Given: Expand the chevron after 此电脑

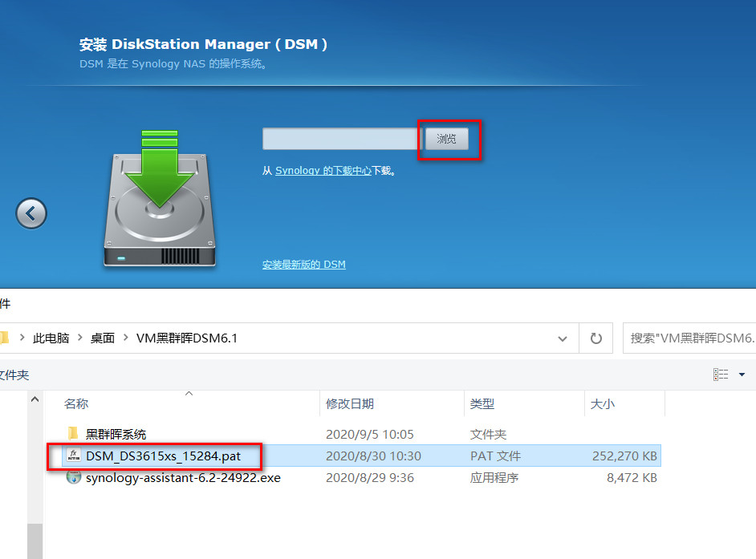Looking at the screenshot, I should pyautogui.click(x=80, y=338).
